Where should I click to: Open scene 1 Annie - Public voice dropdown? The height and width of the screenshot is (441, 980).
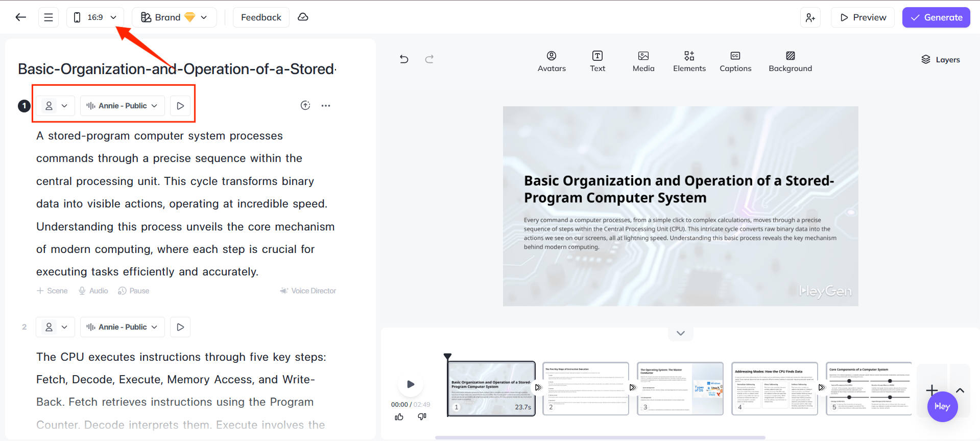[x=123, y=106]
